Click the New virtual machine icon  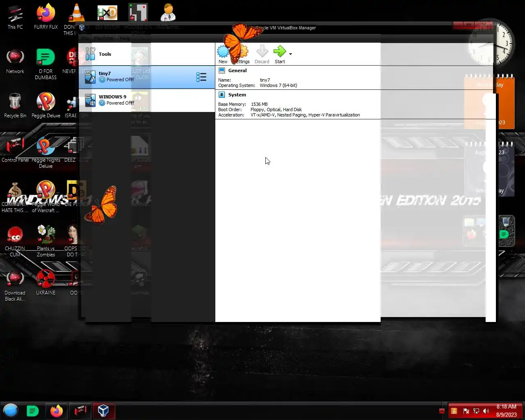click(223, 52)
